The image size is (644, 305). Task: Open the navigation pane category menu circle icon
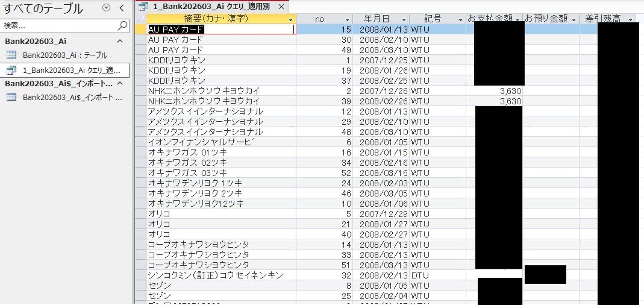click(x=106, y=7)
